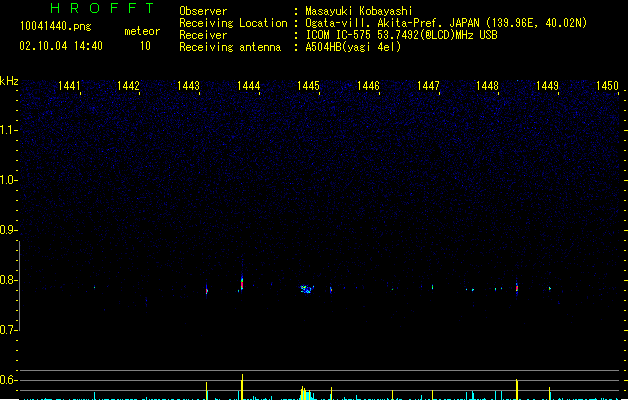The image size is (629, 400).
Task: Select the A504HB(yagi 4el) antenna text
Action: click(353, 47)
